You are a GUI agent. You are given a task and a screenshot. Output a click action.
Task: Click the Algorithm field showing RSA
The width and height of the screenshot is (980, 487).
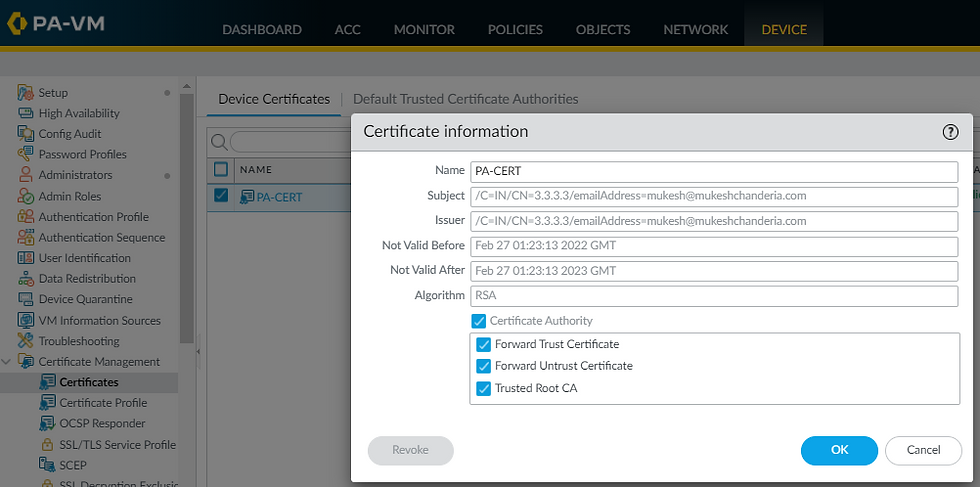(714, 296)
